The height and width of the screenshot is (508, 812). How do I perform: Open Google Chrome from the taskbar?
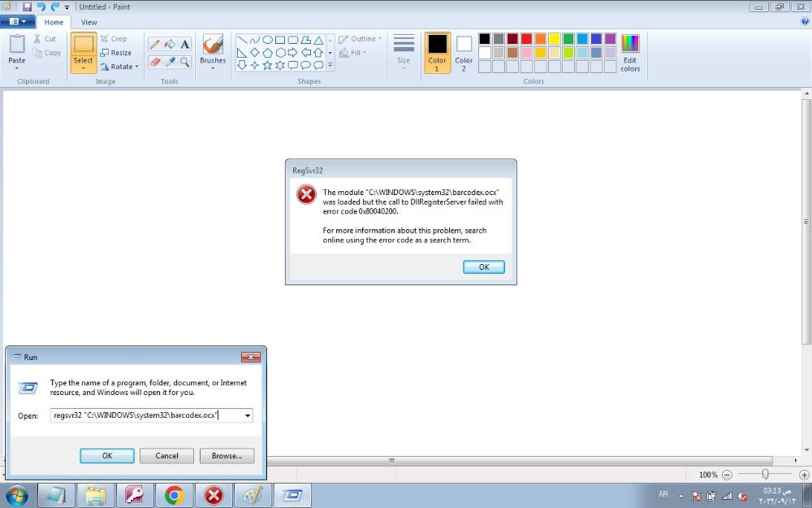[174, 496]
